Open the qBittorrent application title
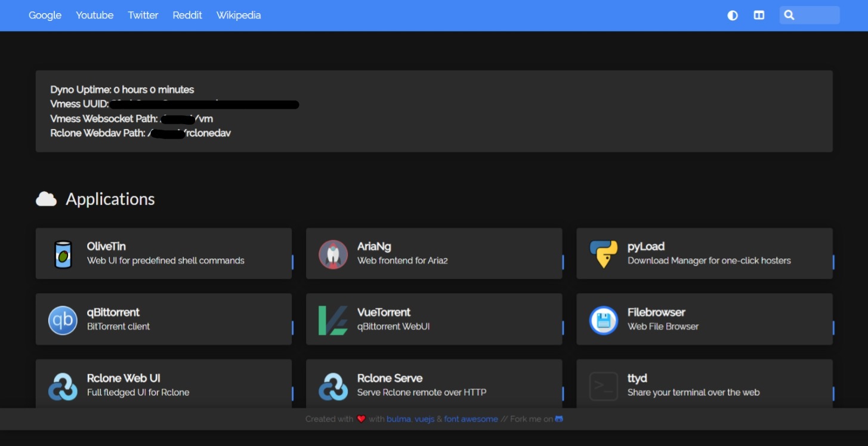 [x=113, y=312]
